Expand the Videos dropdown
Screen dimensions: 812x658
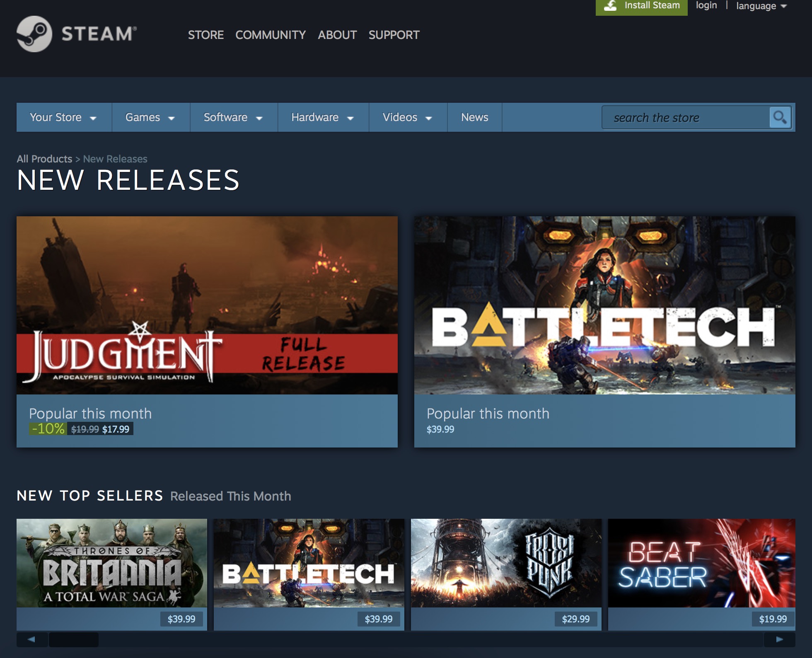pyautogui.click(x=408, y=117)
